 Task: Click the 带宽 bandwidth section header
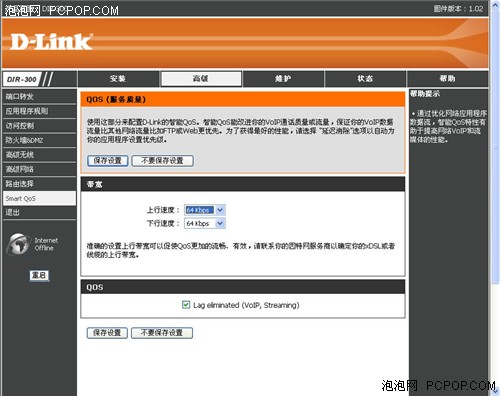coord(243,184)
